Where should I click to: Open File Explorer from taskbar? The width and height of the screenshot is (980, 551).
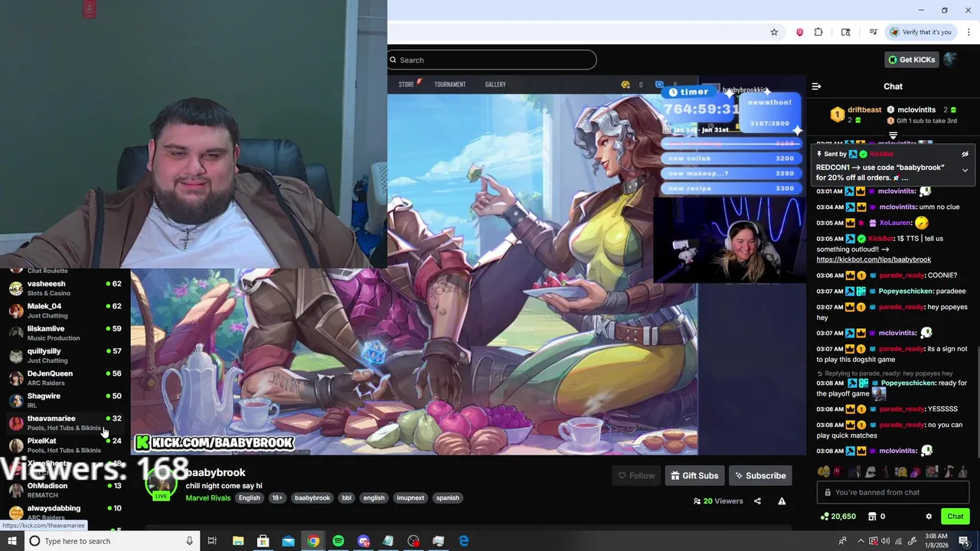coord(237,541)
